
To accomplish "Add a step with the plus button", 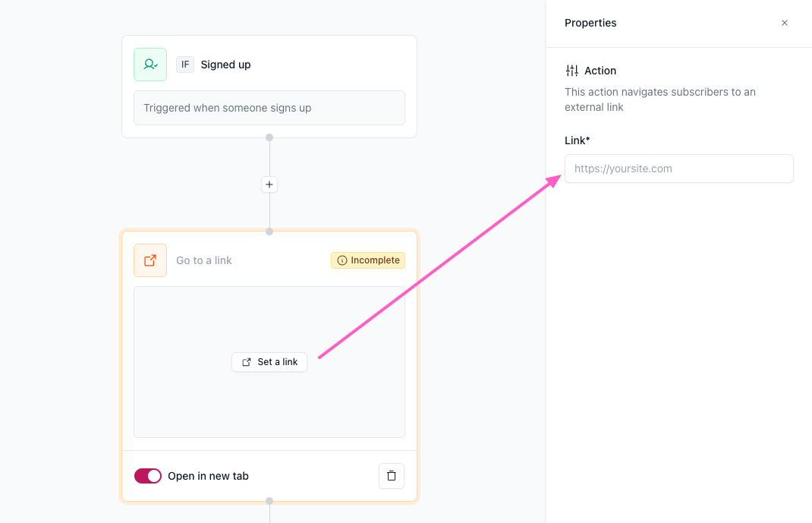I will click(x=269, y=184).
